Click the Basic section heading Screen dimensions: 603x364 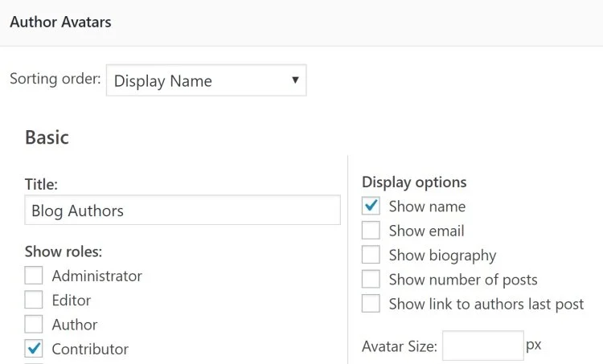click(x=47, y=137)
